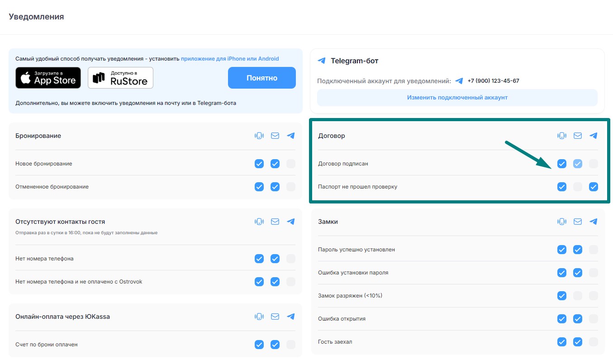Toggle email checkbox for Гость заехал

[578, 342]
